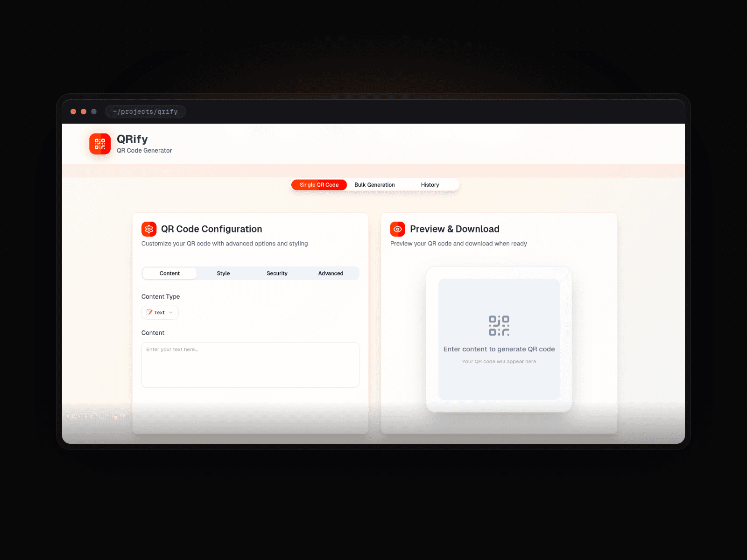Click the ~/projects/qrify path pill
The image size is (747, 560).
point(145,112)
